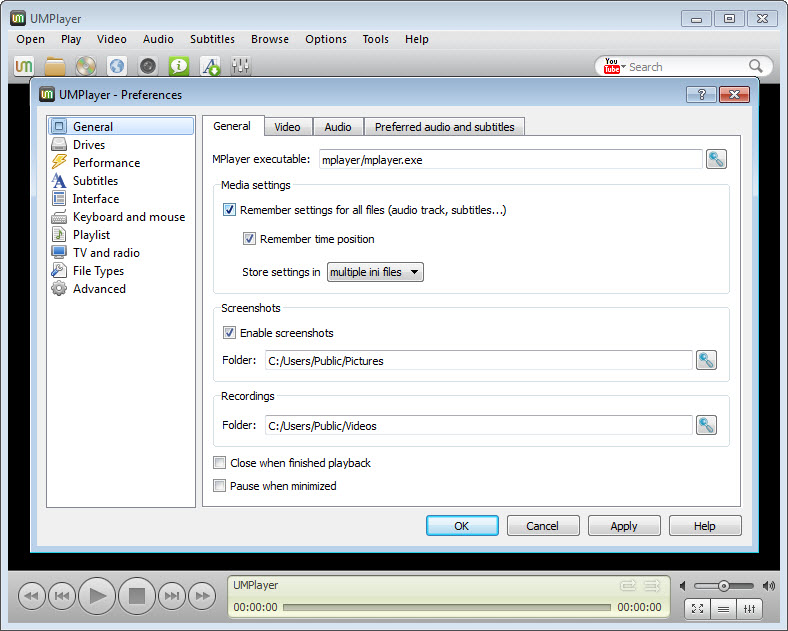Browse for the MPlayer executable
Screen dimensions: 788x631
tap(716, 159)
